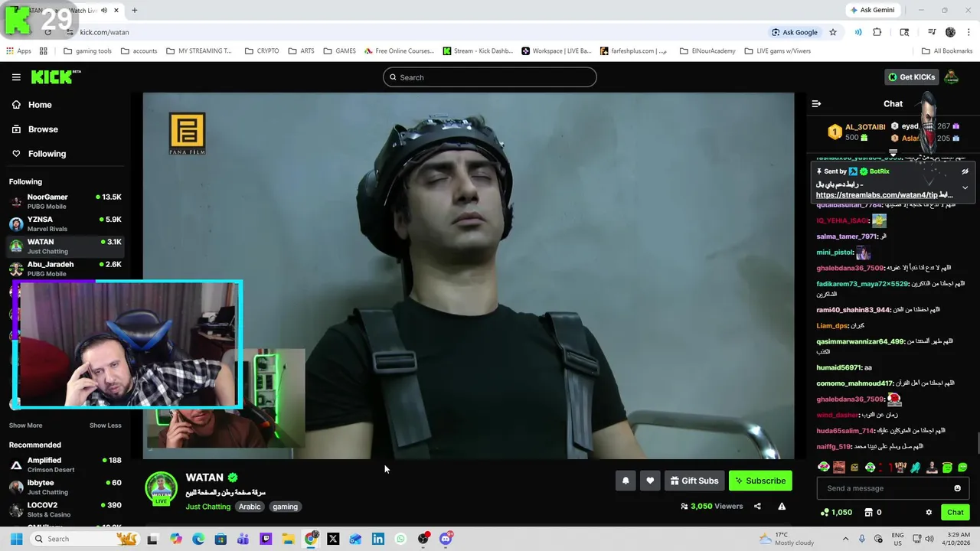Open the Chrome extensions puzzle icon
The width and height of the screenshot is (980, 551).
click(x=877, y=32)
